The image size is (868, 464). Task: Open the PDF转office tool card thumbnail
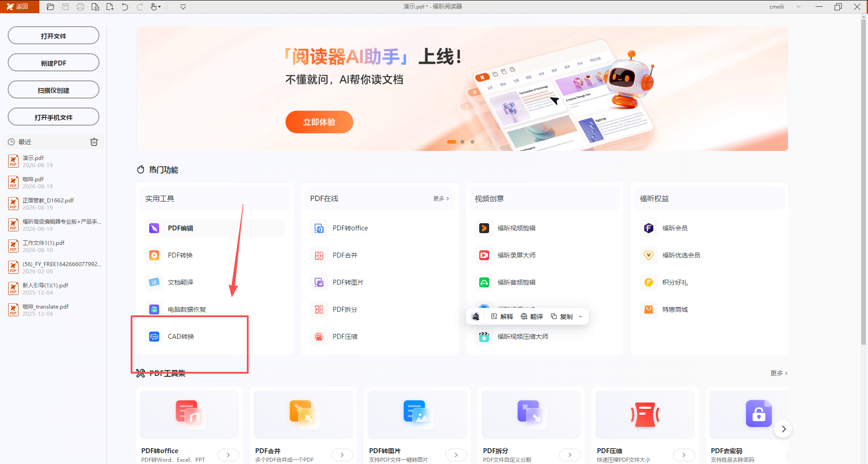pyautogui.click(x=189, y=415)
